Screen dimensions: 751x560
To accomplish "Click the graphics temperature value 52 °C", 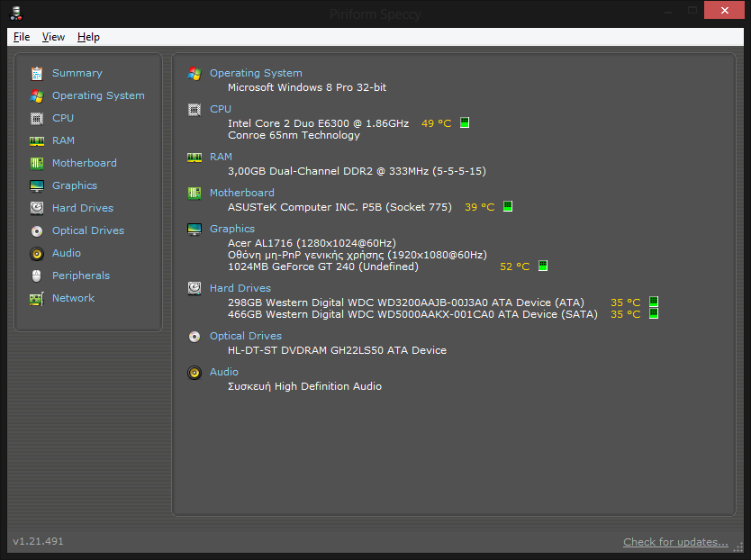I will [515, 266].
